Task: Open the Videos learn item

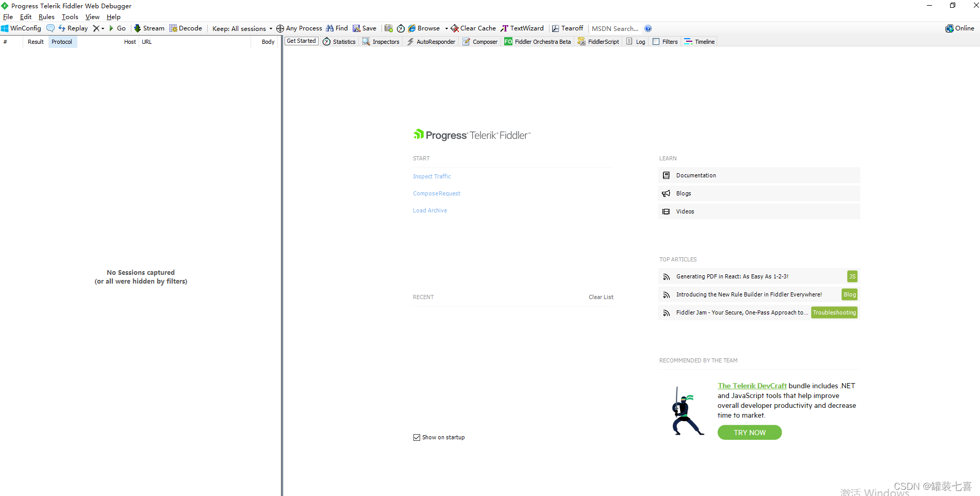Action: 759,211
